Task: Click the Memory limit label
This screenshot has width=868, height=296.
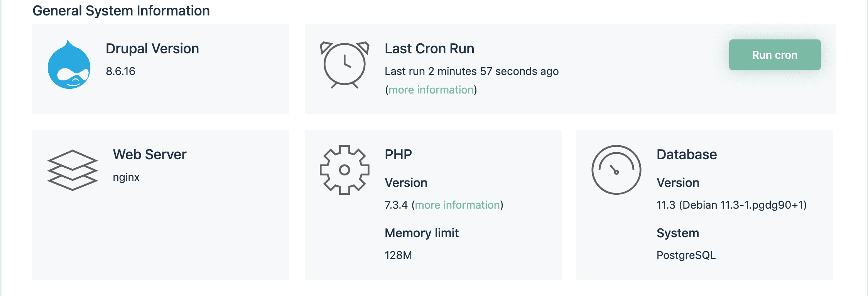Action: pos(422,233)
